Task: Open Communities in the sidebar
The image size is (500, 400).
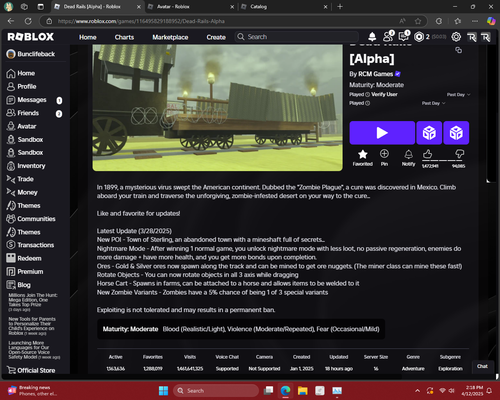Action: point(31,219)
